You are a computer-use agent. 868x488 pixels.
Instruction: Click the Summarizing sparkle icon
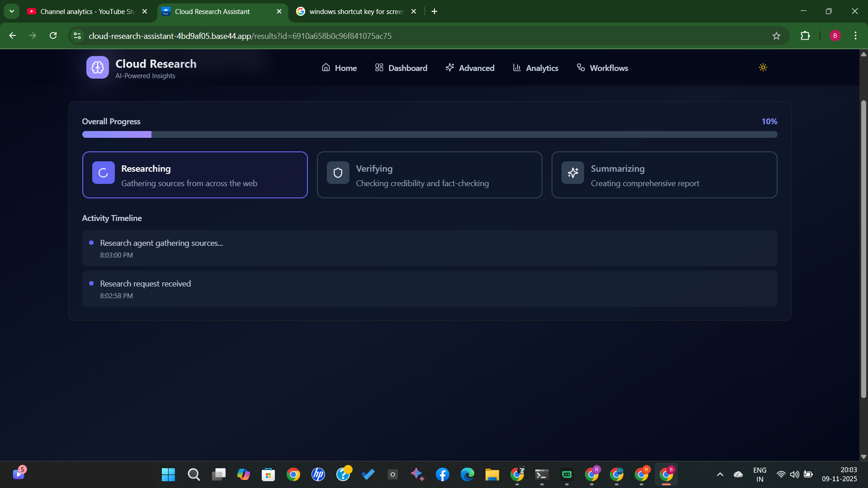[x=572, y=173]
